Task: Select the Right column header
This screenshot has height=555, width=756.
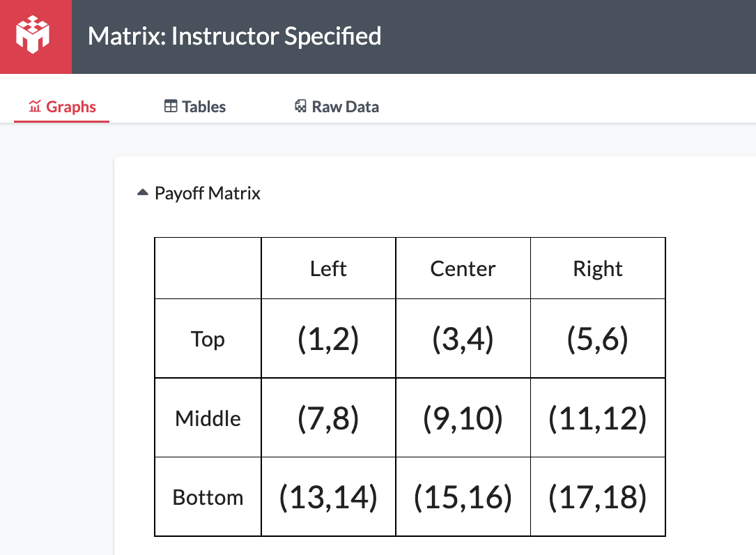Action: click(598, 269)
